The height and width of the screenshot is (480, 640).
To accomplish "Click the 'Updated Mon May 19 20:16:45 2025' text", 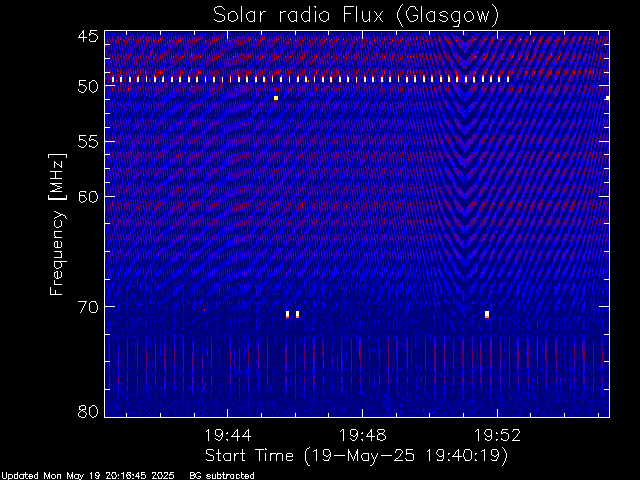I will tap(87, 476).
